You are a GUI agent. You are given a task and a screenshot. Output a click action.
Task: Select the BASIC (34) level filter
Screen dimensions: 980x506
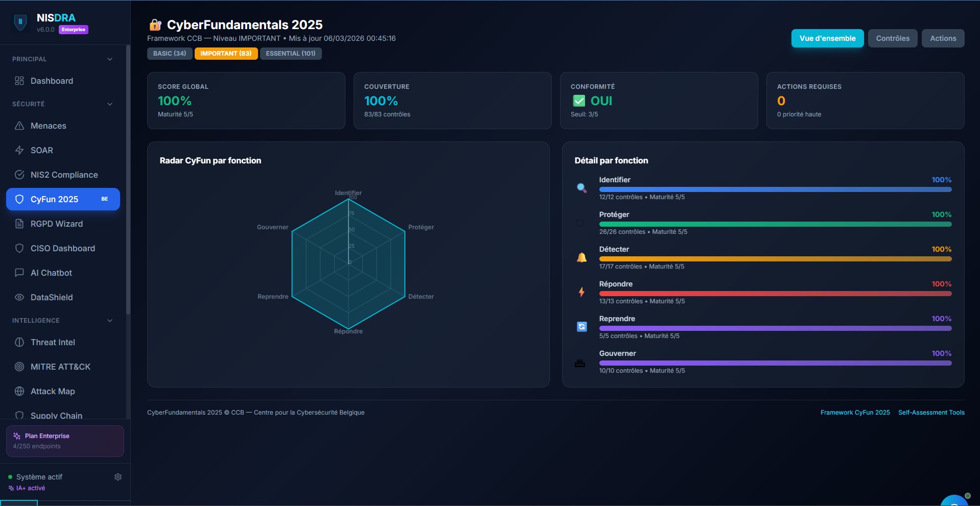pos(170,54)
